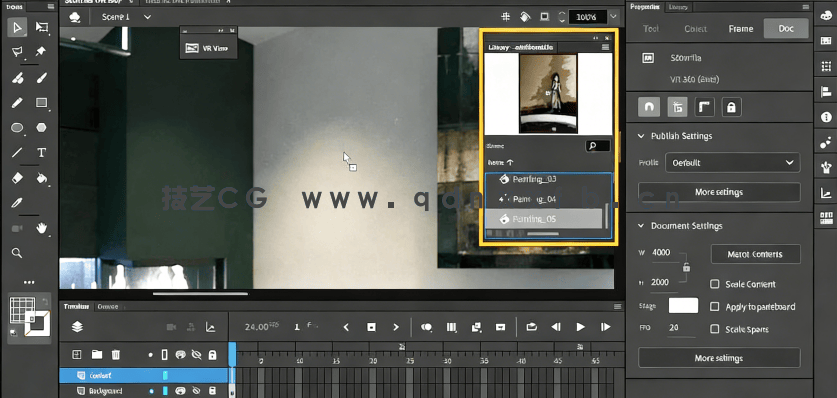Play the timeline animation
837x398 pixels.
click(x=580, y=327)
